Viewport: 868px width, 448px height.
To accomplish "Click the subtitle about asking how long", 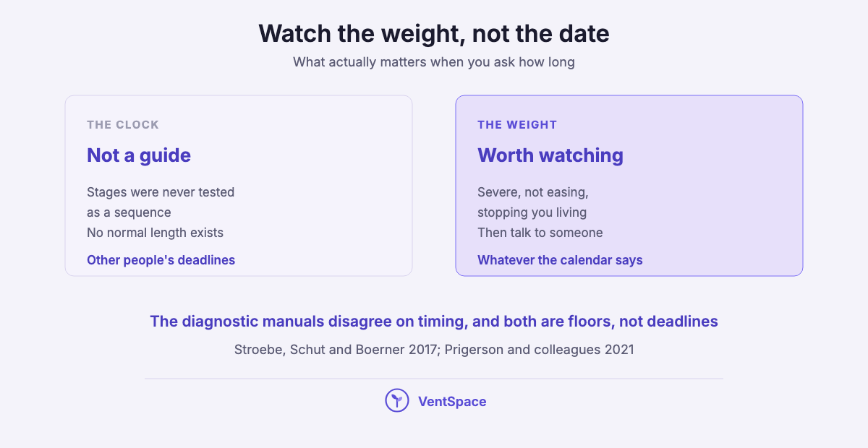I will pyautogui.click(x=434, y=62).
